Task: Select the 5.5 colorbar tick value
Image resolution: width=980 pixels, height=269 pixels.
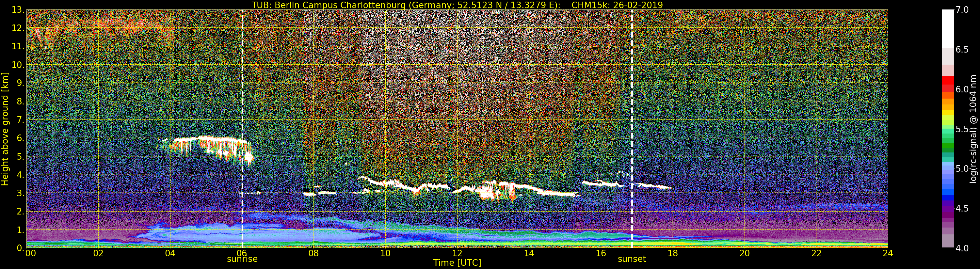Action: pos(962,129)
